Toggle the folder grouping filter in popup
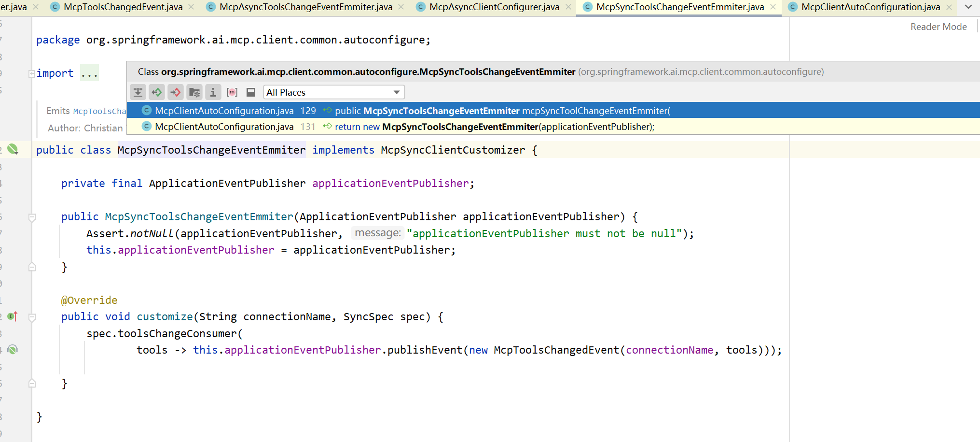 point(194,92)
